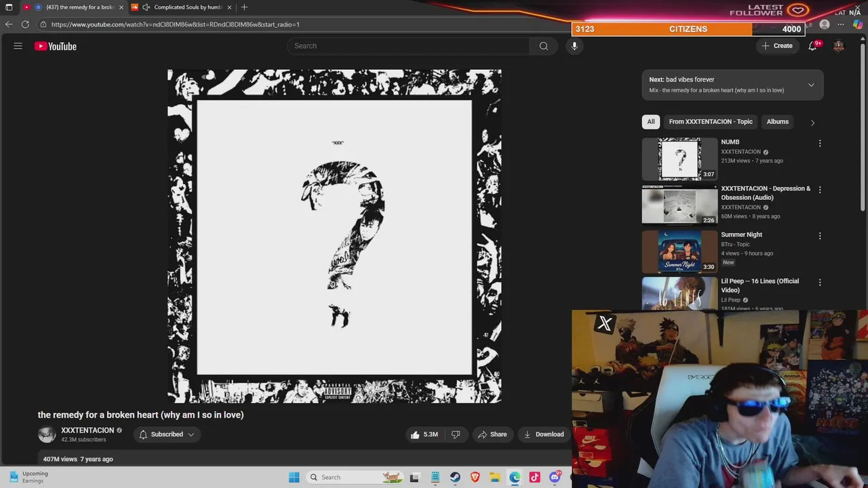
Task: Like the video (5.3M thumbs up)
Action: click(425, 434)
